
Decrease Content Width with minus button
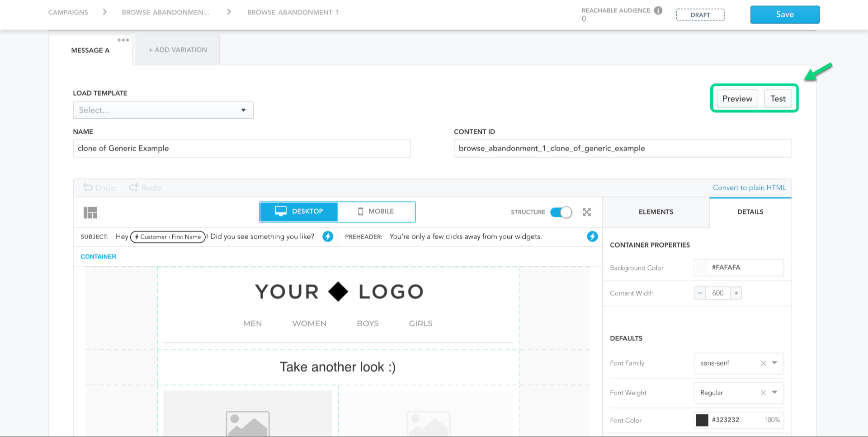pos(700,293)
